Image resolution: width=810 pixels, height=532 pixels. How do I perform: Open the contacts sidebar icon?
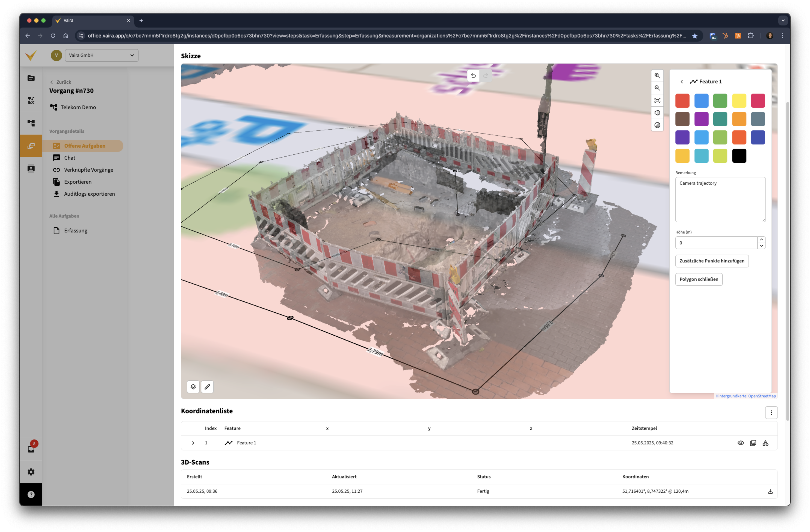(31, 169)
